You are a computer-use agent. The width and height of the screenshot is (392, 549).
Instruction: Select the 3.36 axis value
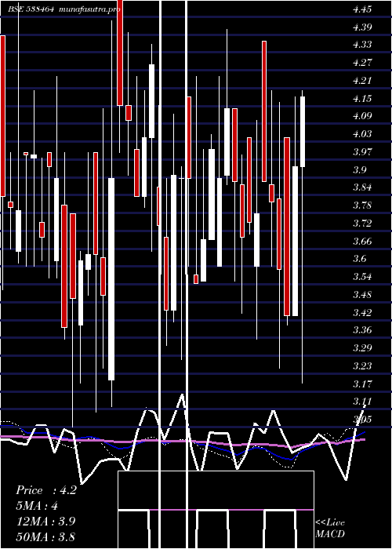tap(362, 330)
